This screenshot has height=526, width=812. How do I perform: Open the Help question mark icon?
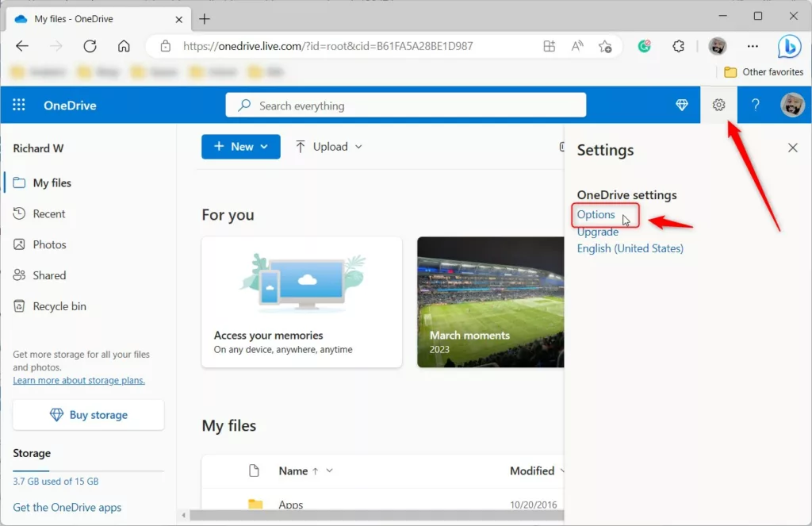point(755,106)
